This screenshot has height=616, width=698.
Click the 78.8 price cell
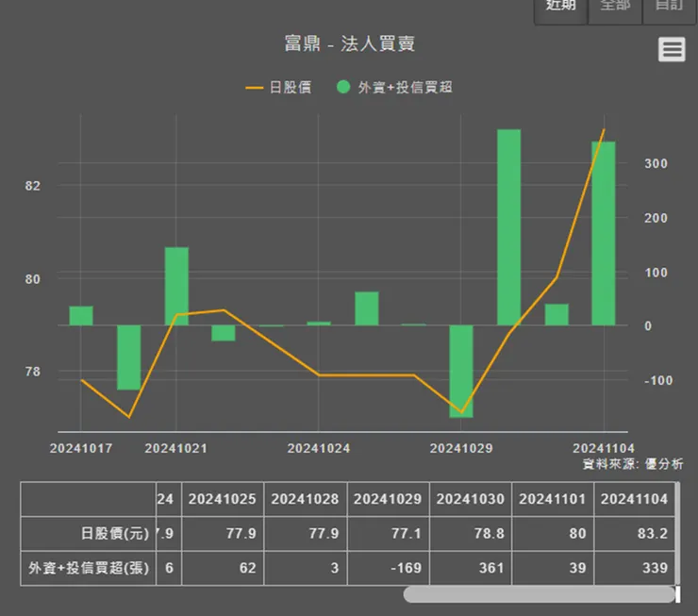[471, 533]
